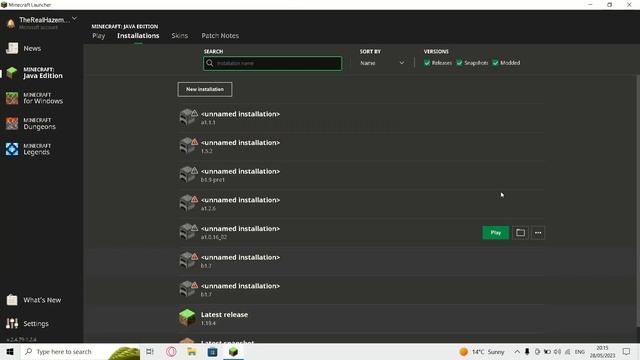Open more options for a1.0.16_02 installation
This screenshot has height=360, width=640.
[538, 233]
